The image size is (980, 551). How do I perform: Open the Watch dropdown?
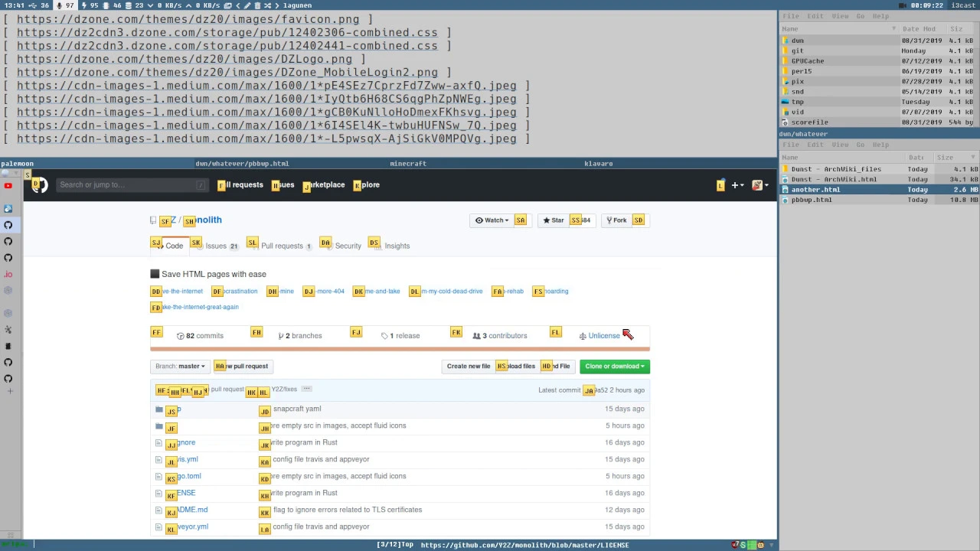tap(492, 220)
